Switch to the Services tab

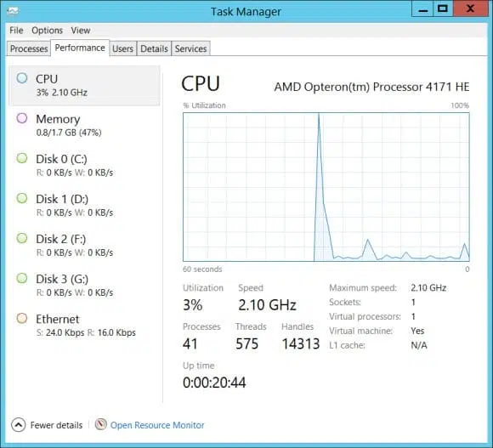point(191,48)
